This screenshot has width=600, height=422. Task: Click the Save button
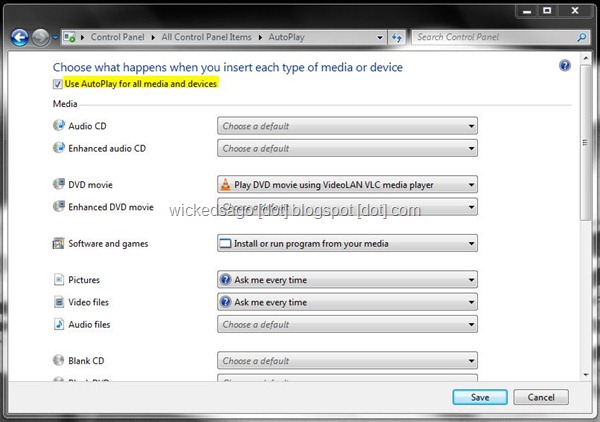(x=480, y=397)
